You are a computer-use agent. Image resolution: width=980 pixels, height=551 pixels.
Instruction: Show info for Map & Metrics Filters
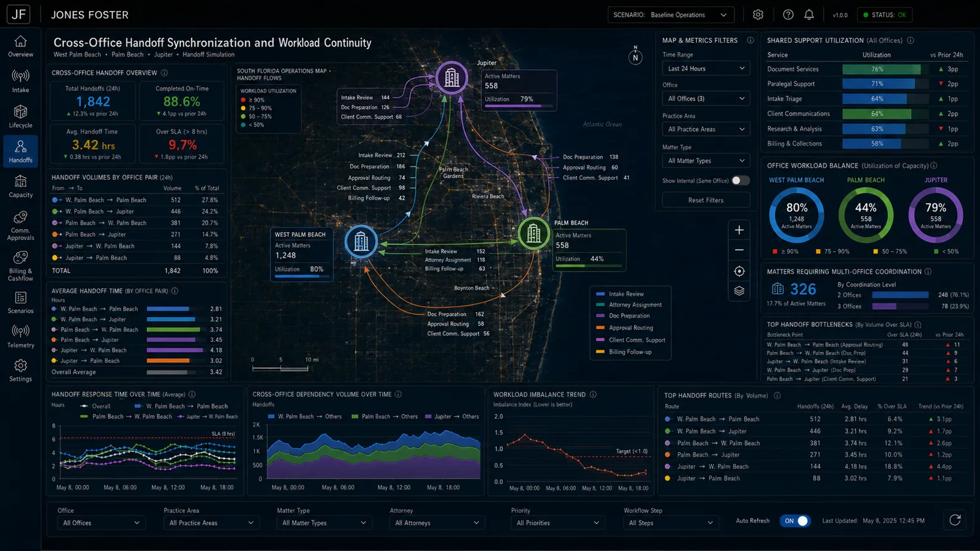[x=750, y=40]
